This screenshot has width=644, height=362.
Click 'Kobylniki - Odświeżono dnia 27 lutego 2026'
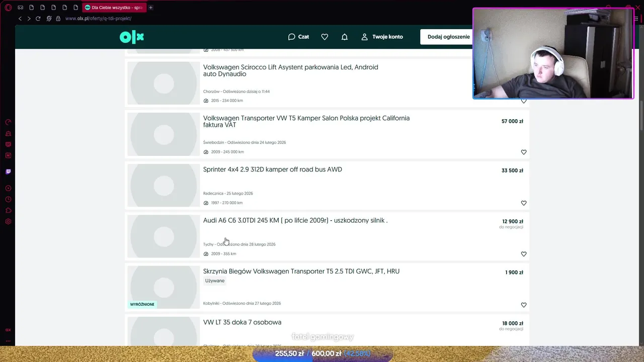tap(242, 304)
